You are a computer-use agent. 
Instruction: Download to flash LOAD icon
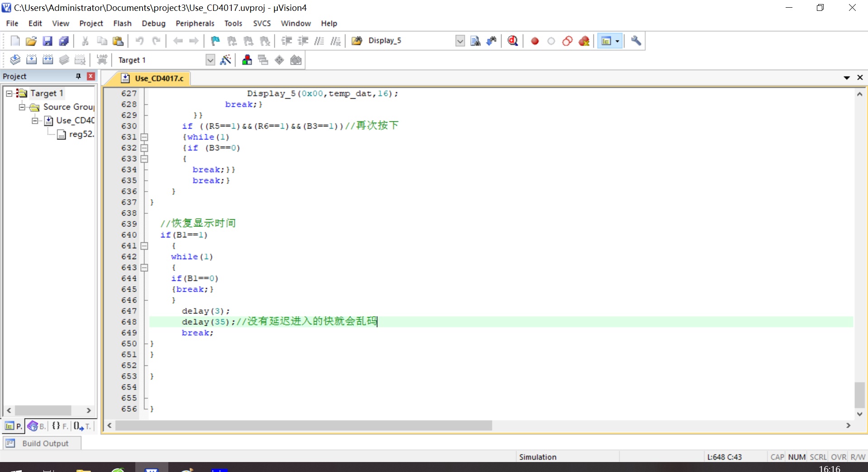pyautogui.click(x=102, y=60)
